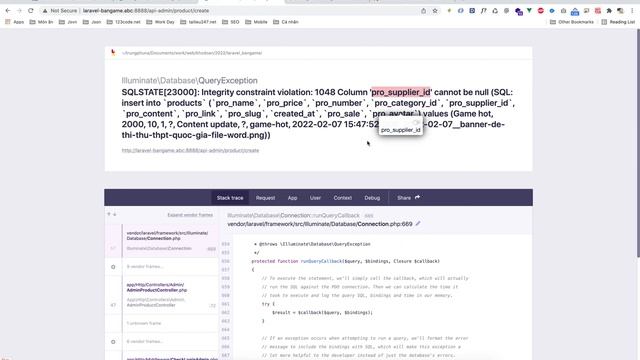The width and height of the screenshot is (640, 360).
Task: Select next frame with the down arrow
Action: [x=115, y=214]
